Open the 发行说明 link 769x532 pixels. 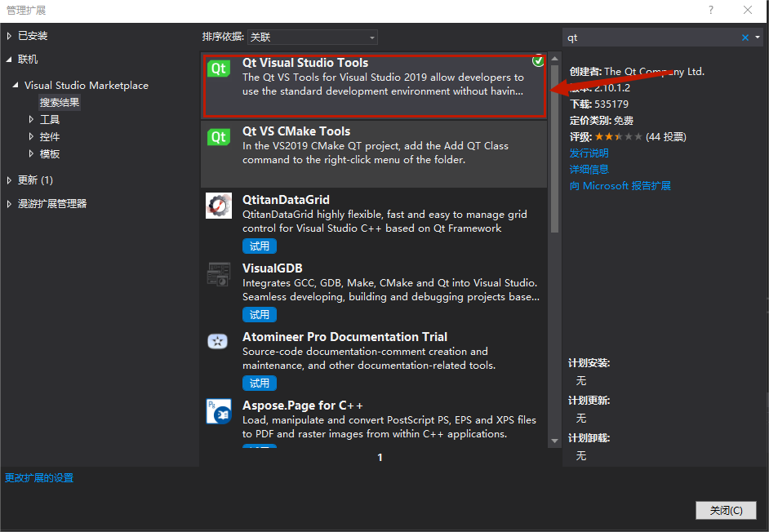point(589,153)
